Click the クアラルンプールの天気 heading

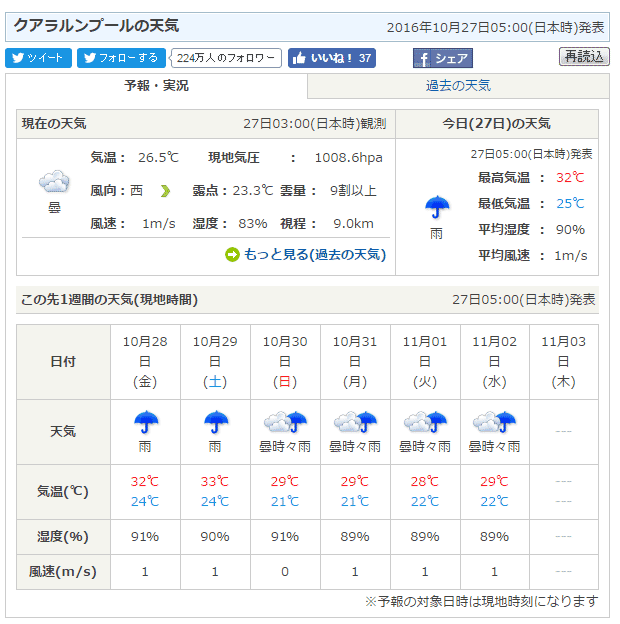[x=96, y=26]
